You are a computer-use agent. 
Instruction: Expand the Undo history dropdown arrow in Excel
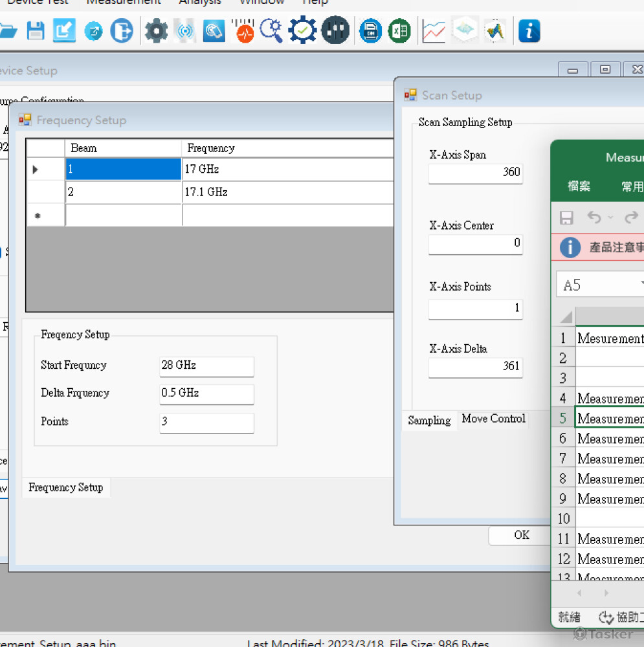pos(610,218)
